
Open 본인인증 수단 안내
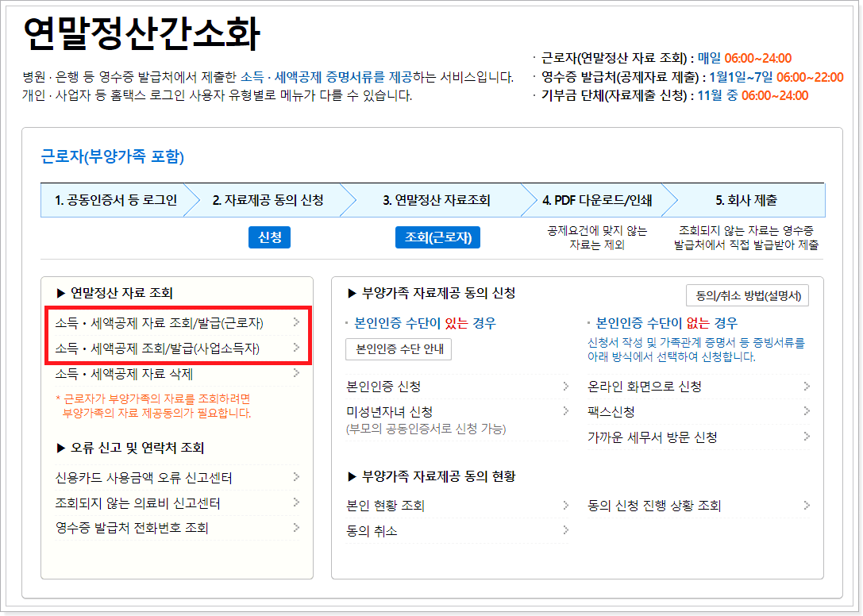398,349
